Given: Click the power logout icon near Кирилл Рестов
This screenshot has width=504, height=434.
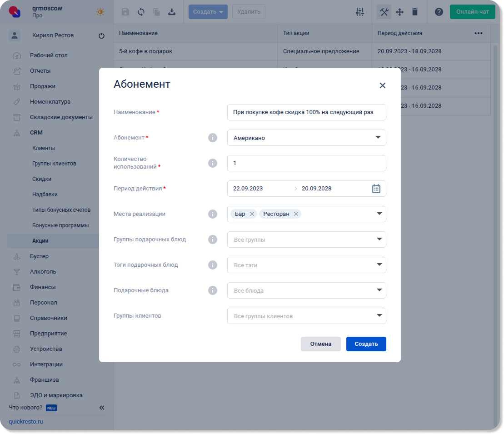Looking at the screenshot, I should point(101,36).
